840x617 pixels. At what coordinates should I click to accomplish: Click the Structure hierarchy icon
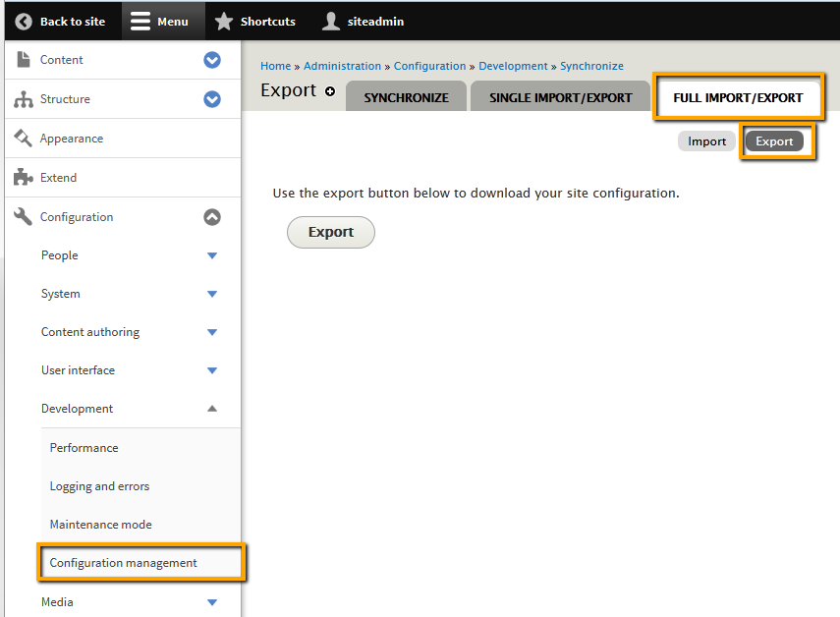click(x=24, y=99)
